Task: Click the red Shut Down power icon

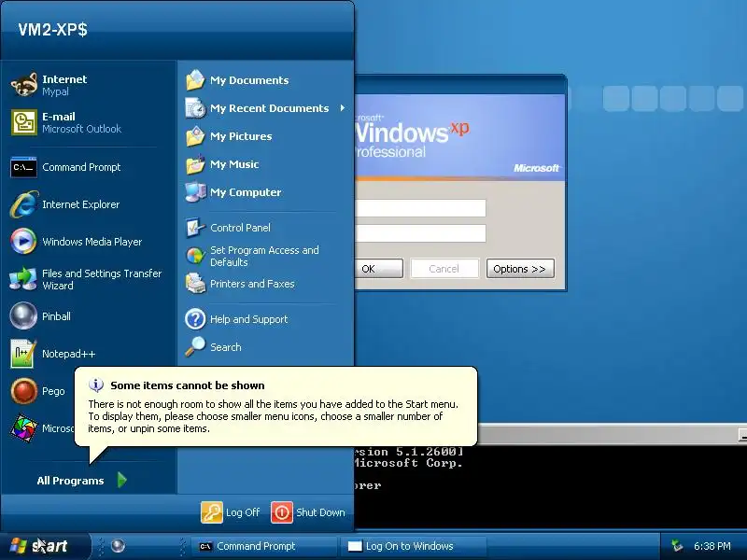Action: point(282,512)
